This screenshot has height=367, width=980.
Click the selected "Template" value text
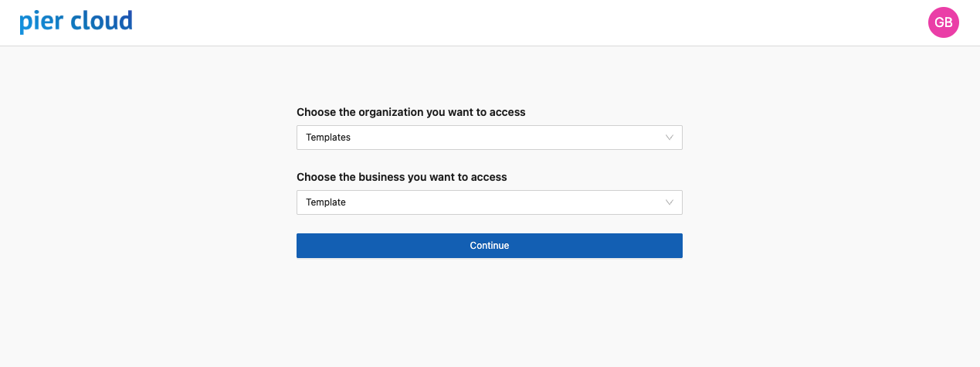(x=326, y=202)
